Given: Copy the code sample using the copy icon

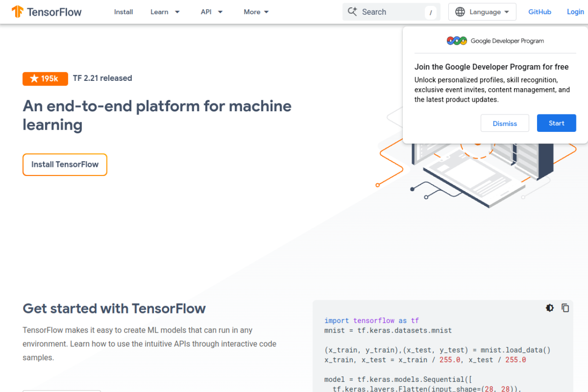Looking at the screenshot, I should [x=565, y=308].
